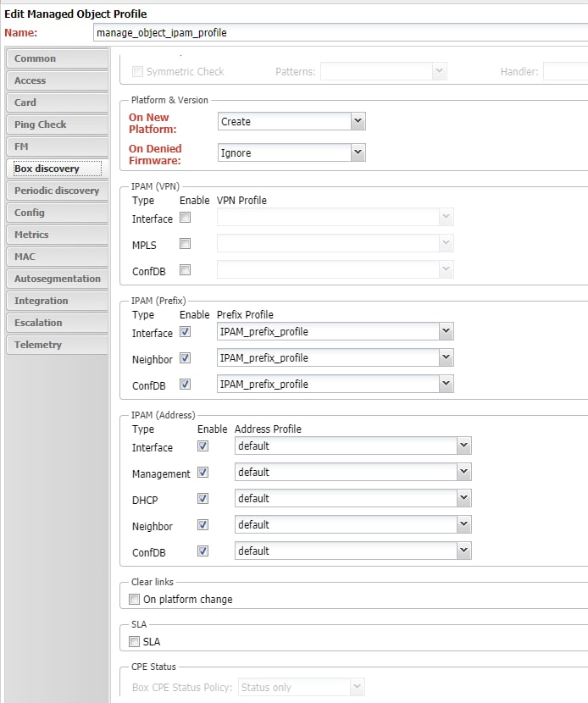Toggle the Symmetric Check checkbox

(x=138, y=72)
